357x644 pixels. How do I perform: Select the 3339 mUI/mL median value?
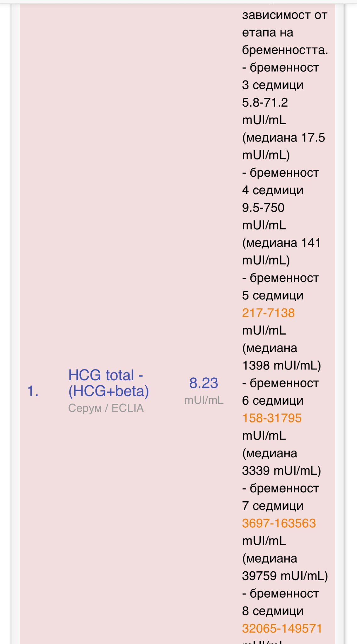click(281, 470)
